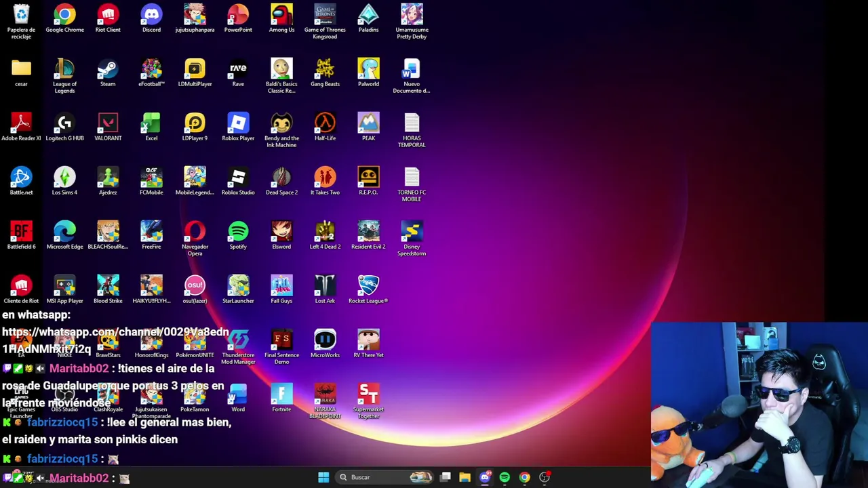Open the Windows Start button
The image size is (868, 488).
323,477
